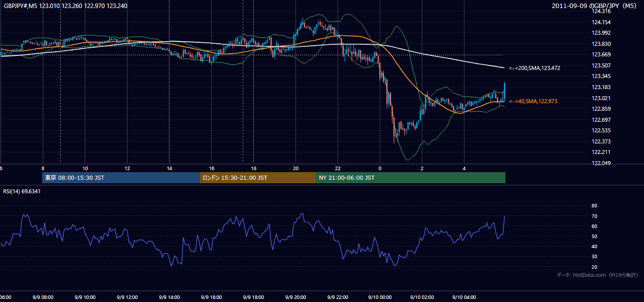Viewport: 644px width, 302px height.
Task: Click the RSI 30 level label
Action: (x=594, y=256)
